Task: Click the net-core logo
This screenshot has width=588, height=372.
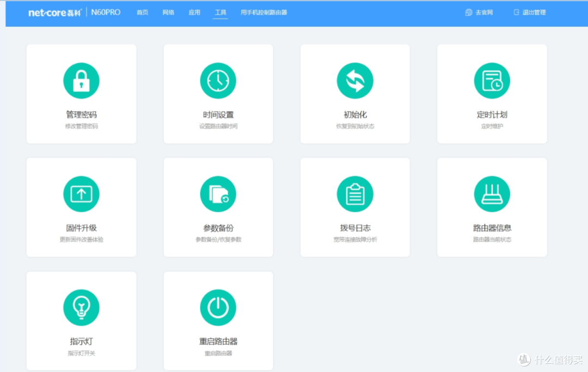Action: (x=55, y=13)
